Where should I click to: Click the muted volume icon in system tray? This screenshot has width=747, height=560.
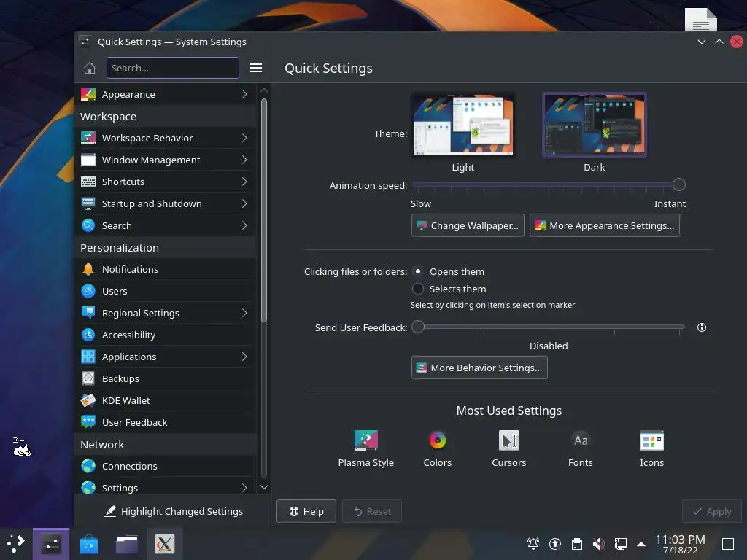point(598,544)
